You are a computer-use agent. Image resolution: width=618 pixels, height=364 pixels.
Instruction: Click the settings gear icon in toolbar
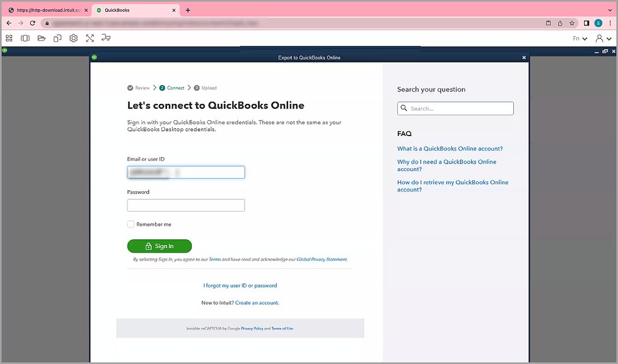pos(74,38)
